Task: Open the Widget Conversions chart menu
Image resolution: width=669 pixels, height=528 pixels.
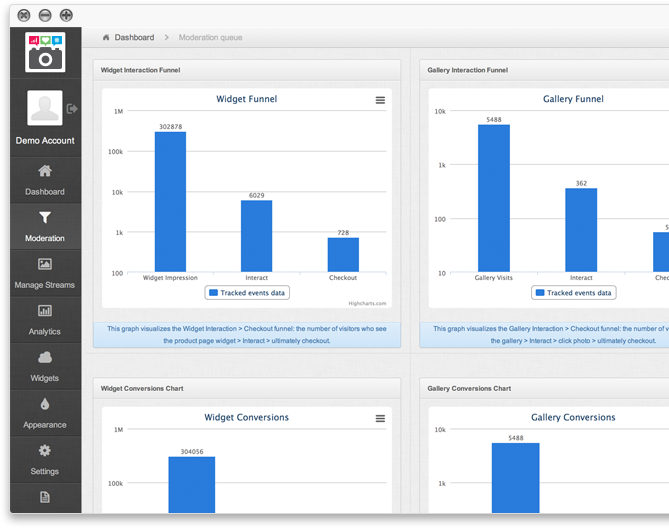Action: (380, 418)
